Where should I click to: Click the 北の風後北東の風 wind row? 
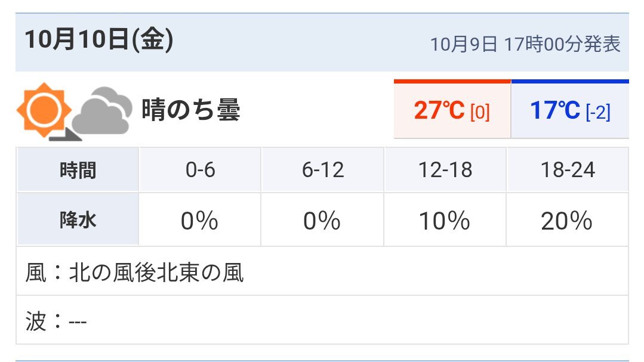[x=156, y=273]
